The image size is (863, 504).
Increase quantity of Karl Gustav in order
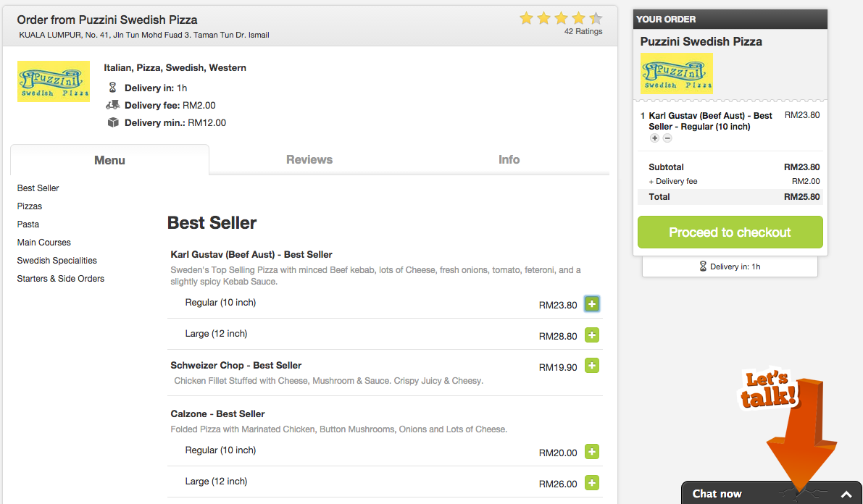(654, 138)
